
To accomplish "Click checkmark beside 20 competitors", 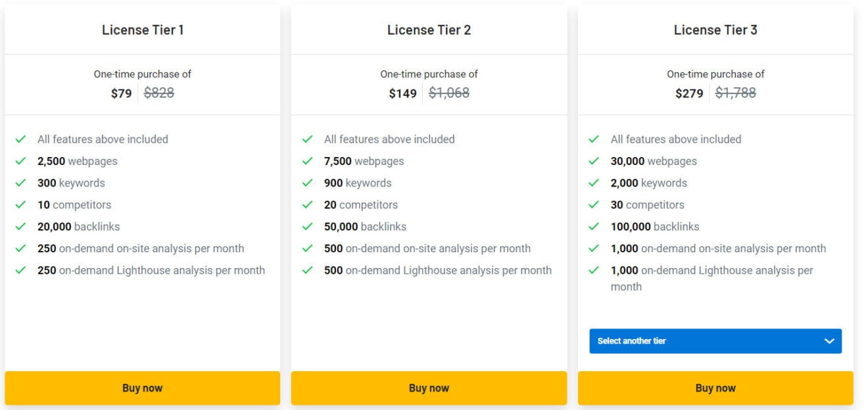I will (307, 204).
